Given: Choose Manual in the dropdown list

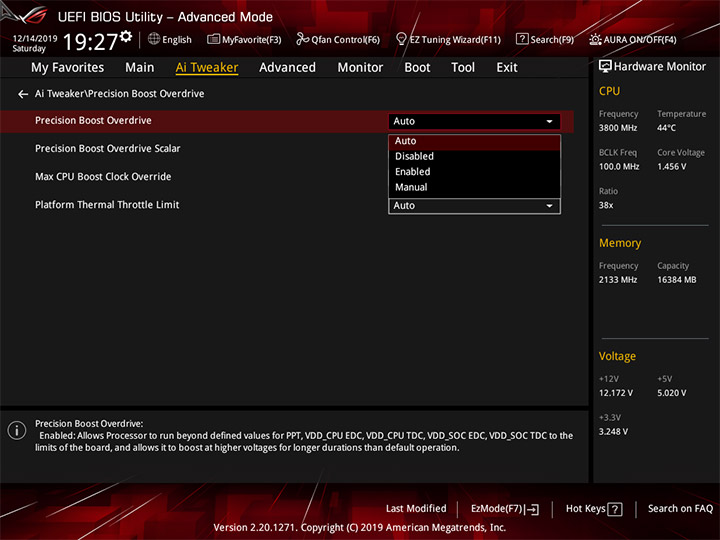Looking at the screenshot, I should click(474, 187).
